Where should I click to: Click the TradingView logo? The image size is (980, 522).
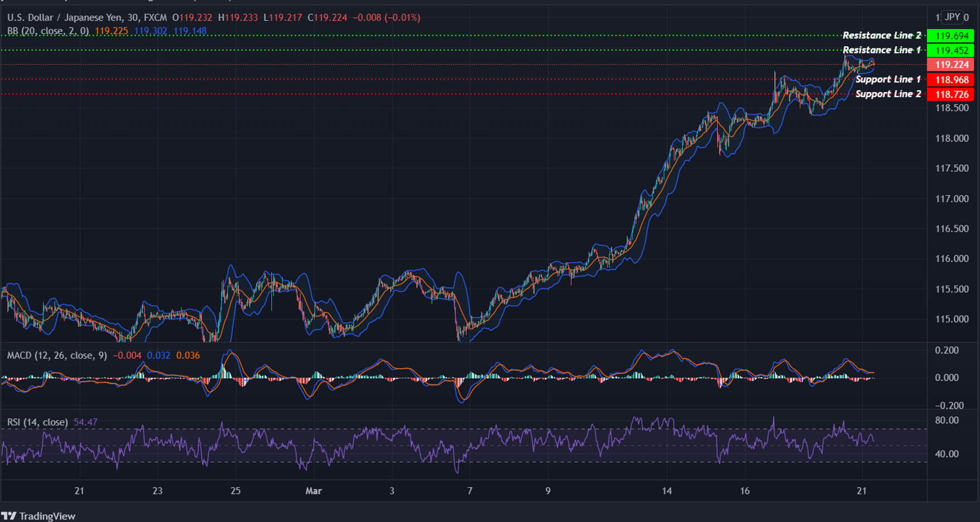[x=40, y=516]
